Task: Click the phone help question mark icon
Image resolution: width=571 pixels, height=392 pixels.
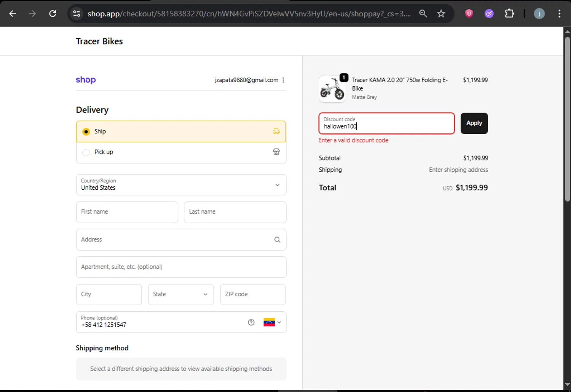Action: (x=251, y=322)
